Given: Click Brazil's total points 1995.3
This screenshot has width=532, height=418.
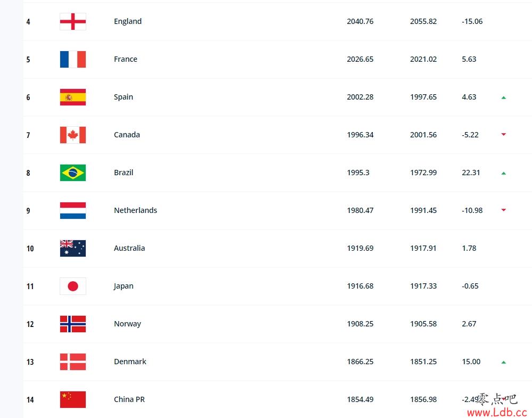Looking at the screenshot, I should pyautogui.click(x=358, y=173).
